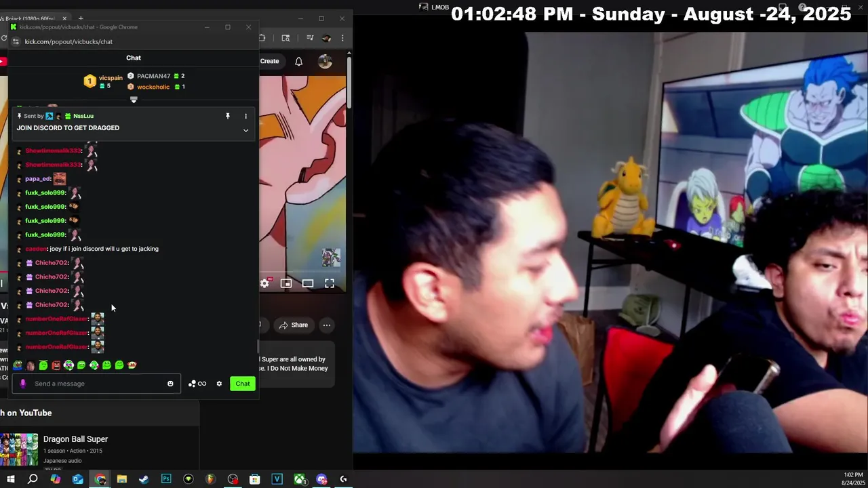Viewport: 868px width, 488px height.
Task: Open Microsoft Store from the taskbar
Action: click(255, 479)
